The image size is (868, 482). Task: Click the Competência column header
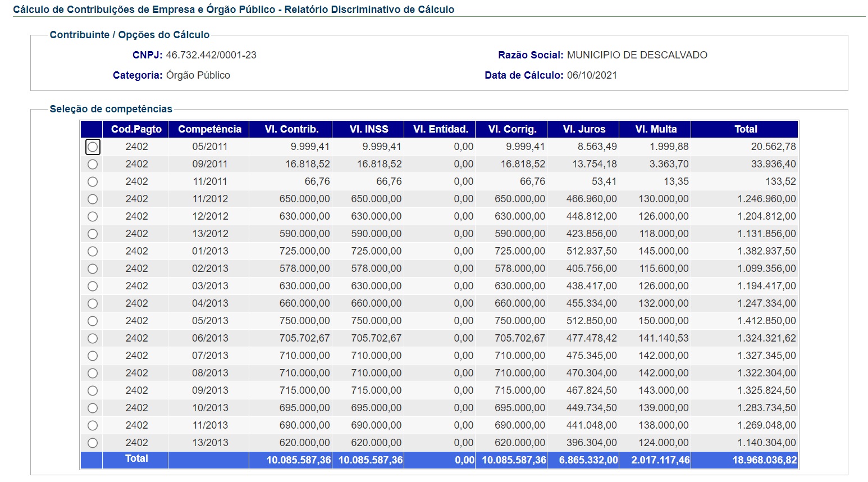[x=209, y=129]
